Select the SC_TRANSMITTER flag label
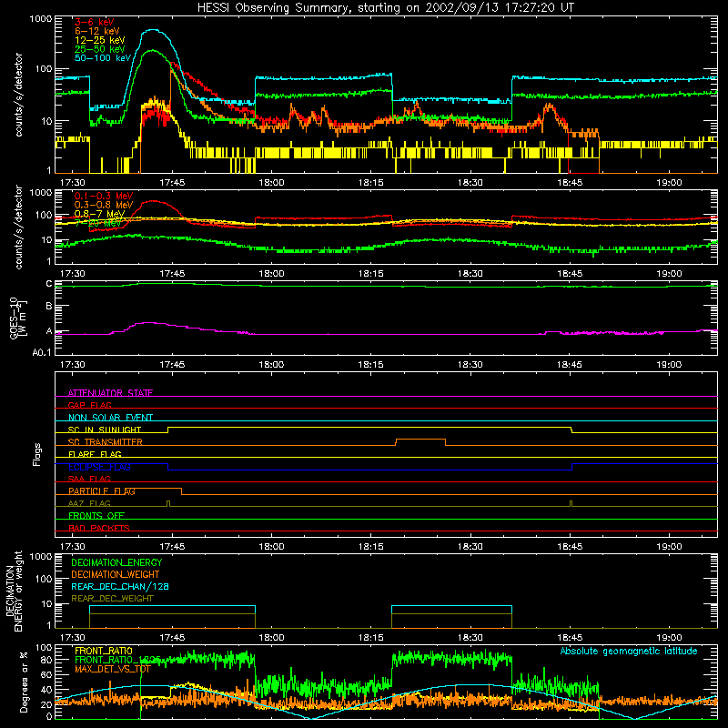This screenshot has width=728, height=728. click(106, 442)
